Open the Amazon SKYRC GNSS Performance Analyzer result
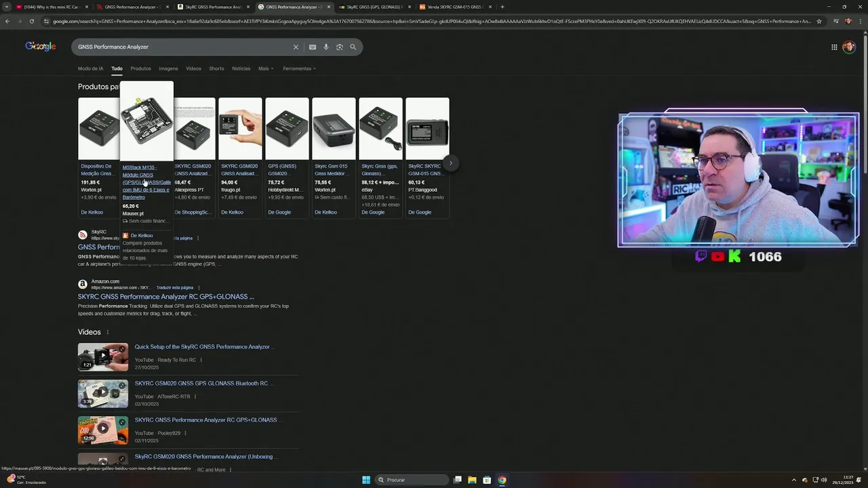 pos(166,296)
